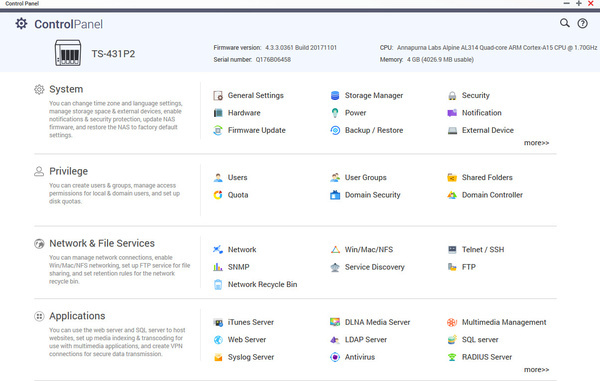Click the Quota icon
600x381 pixels.
click(218, 195)
